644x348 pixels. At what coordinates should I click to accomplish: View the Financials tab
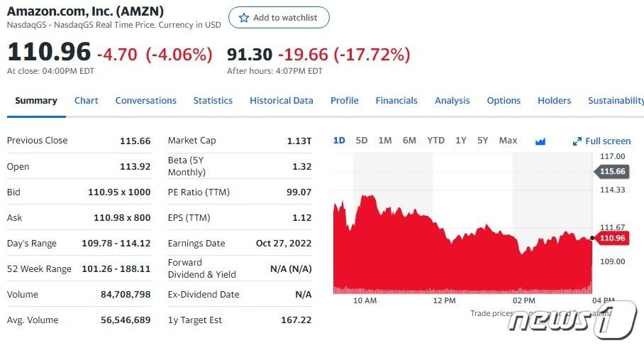396,101
